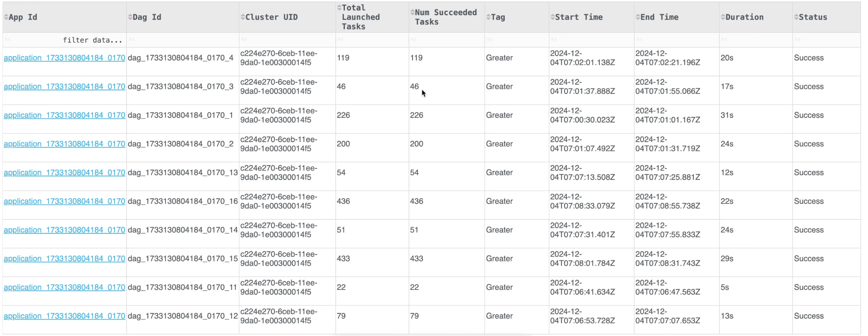This screenshot has height=336, width=868.
Task: Sort by Cluster UID arrow icon
Action: click(x=243, y=17)
